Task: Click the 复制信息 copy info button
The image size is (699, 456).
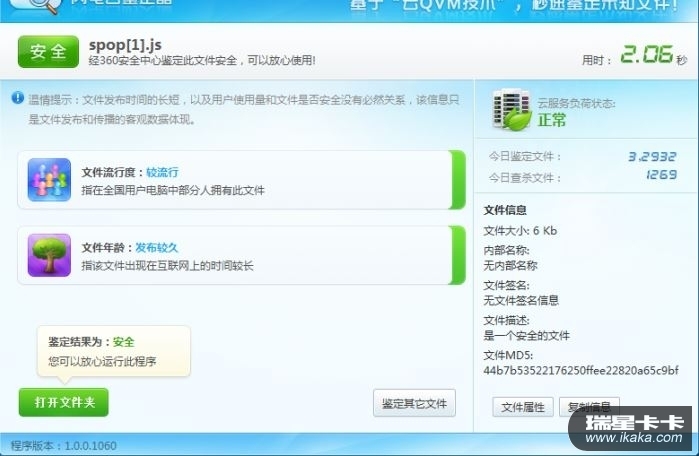Action: tap(589, 406)
